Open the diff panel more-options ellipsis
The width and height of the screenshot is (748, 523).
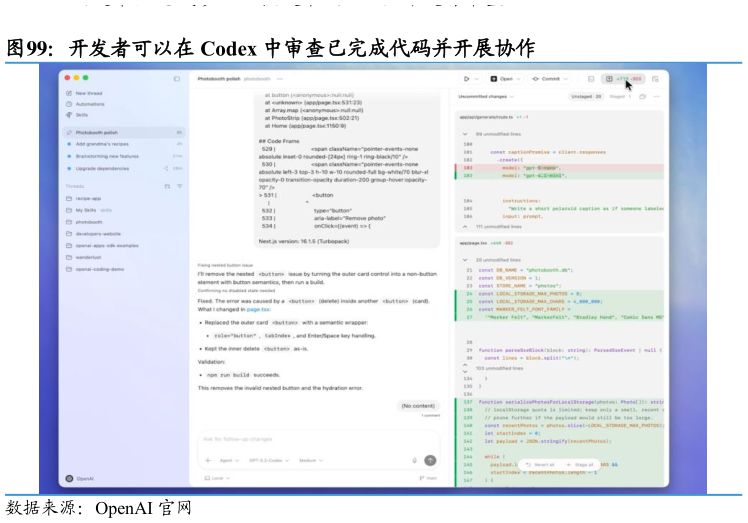[656, 96]
